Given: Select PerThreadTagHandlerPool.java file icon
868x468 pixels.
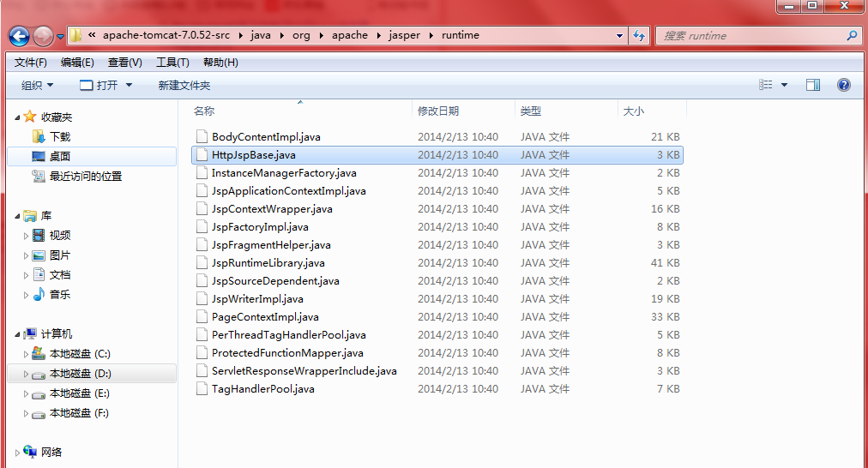Looking at the screenshot, I should 202,334.
